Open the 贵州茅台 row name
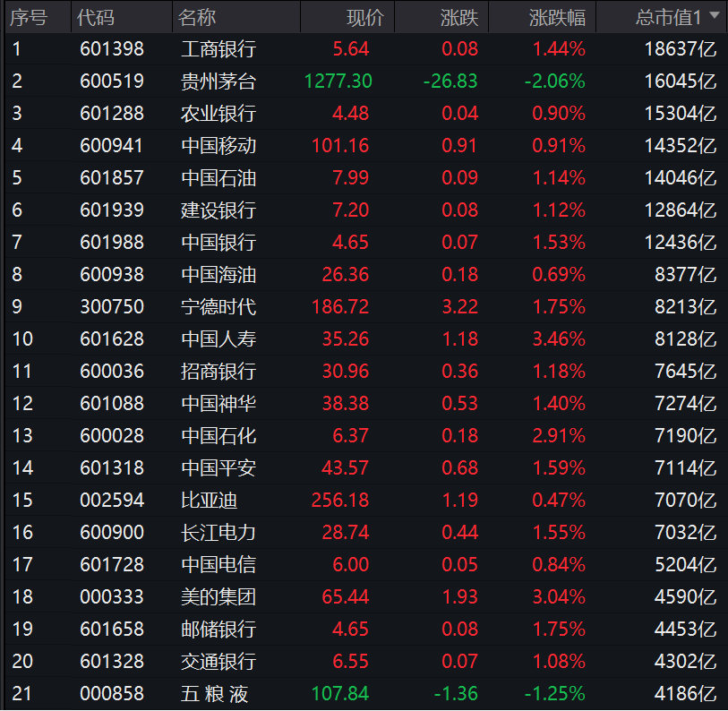 (x=218, y=81)
